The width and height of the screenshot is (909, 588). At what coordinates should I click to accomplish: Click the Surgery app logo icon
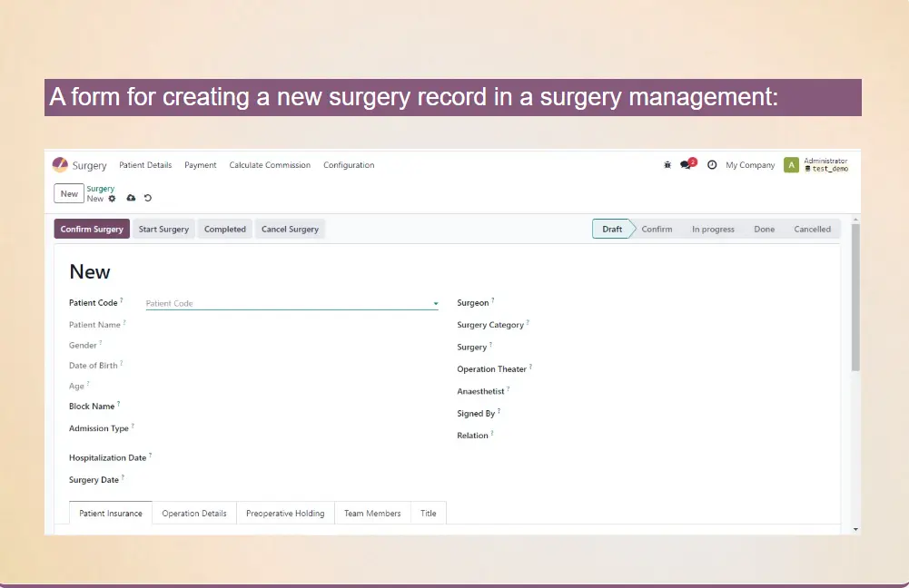[x=60, y=165]
